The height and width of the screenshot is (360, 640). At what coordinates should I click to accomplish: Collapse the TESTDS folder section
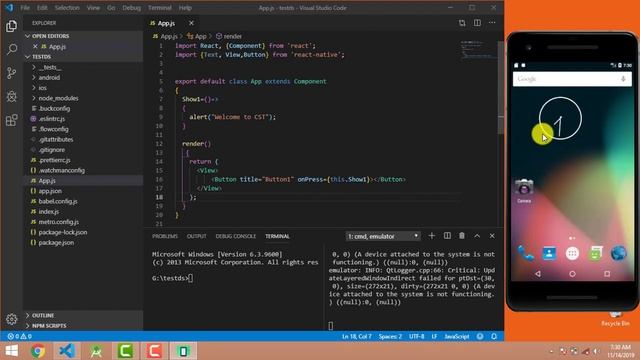(x=83, y=57)
